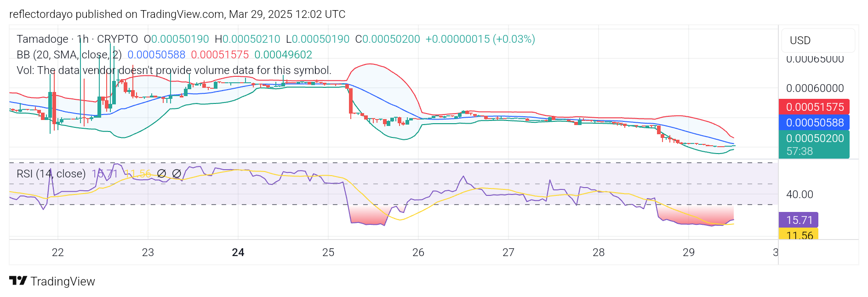868x297 pixels.
Task: Open the USD currency selector
Action: click(x=818, y=40)
